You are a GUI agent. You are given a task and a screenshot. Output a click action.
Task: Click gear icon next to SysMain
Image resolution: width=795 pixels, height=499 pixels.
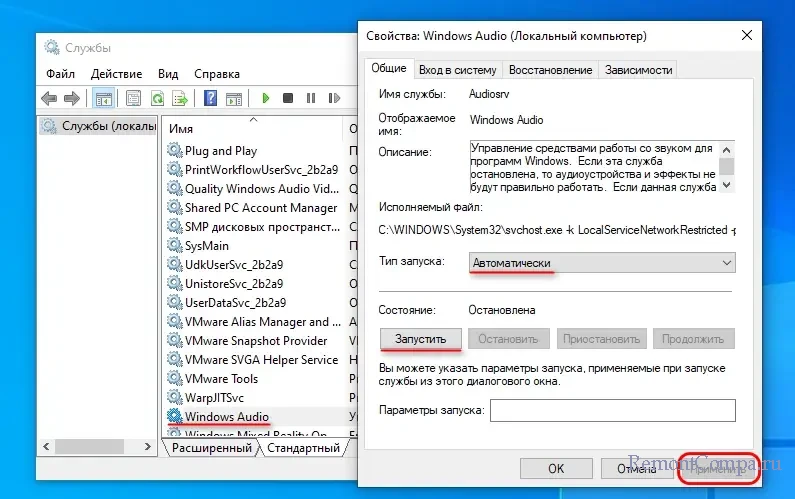tap(174, 245)
